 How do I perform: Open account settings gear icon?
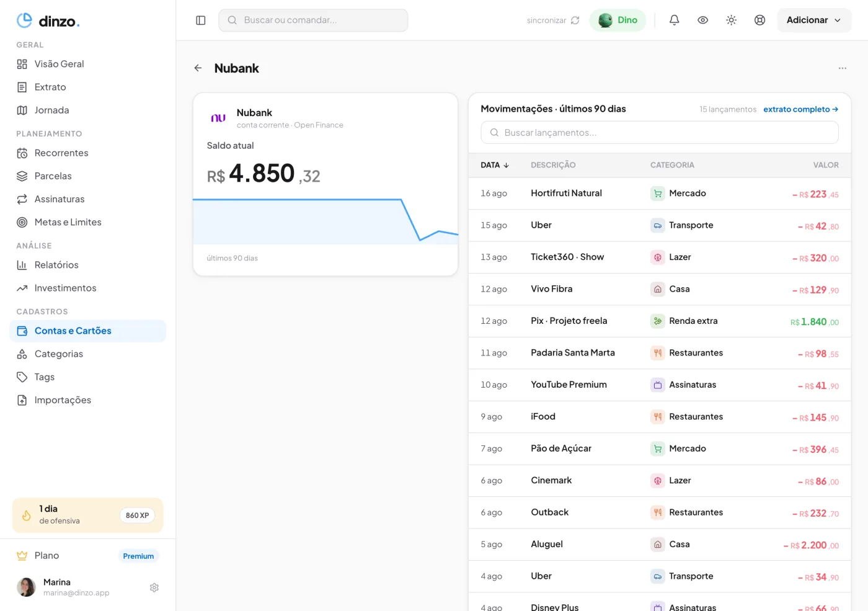pyautogui.click(x=154, y=587)
